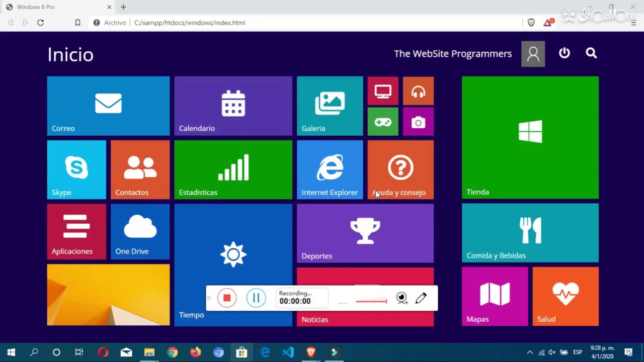
Task: Click the red monitor small tile
Action: click(x=383, y=91)
